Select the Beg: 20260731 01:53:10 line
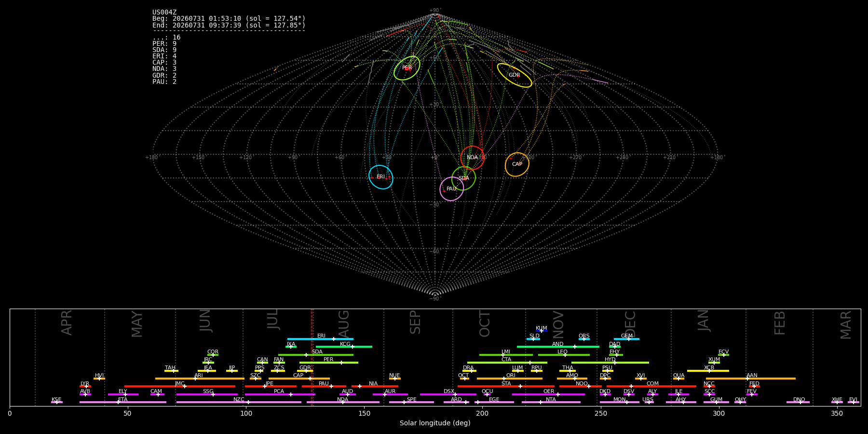The image size is (868, 434). pyautogui.click(x=229, y=19)
